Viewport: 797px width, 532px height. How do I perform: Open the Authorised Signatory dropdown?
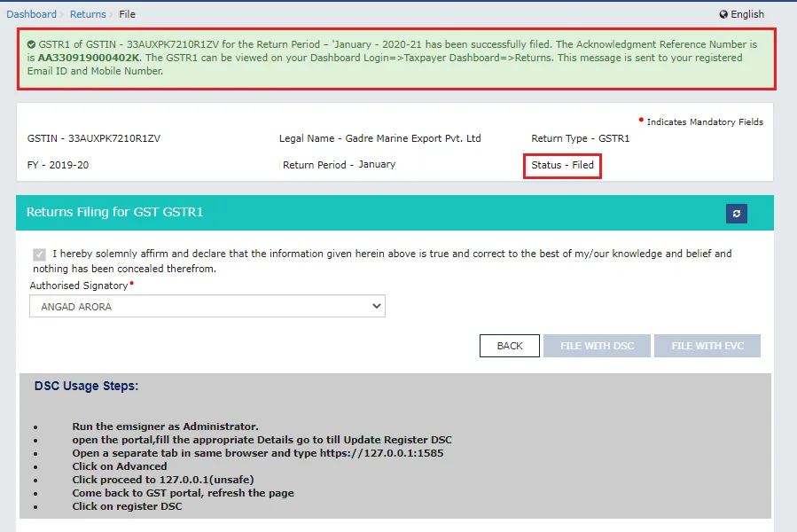[207, 306]
